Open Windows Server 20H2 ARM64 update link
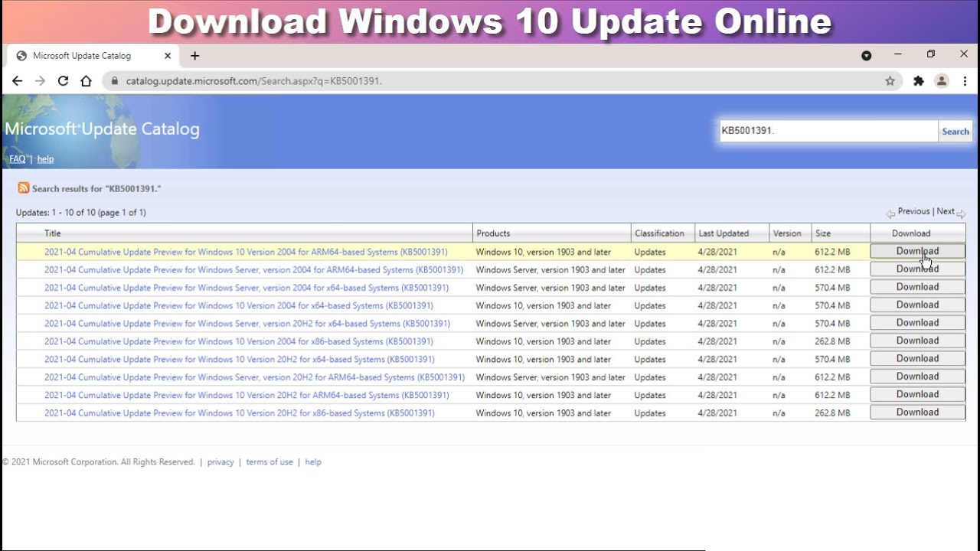The image size is (980, 551). coord(254,377)
